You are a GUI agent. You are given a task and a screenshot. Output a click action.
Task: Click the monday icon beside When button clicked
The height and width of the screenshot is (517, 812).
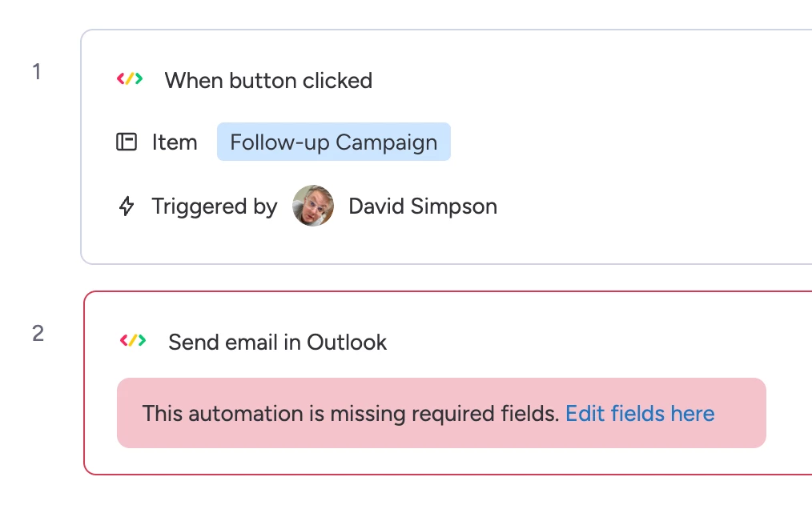tap(130, 79)
